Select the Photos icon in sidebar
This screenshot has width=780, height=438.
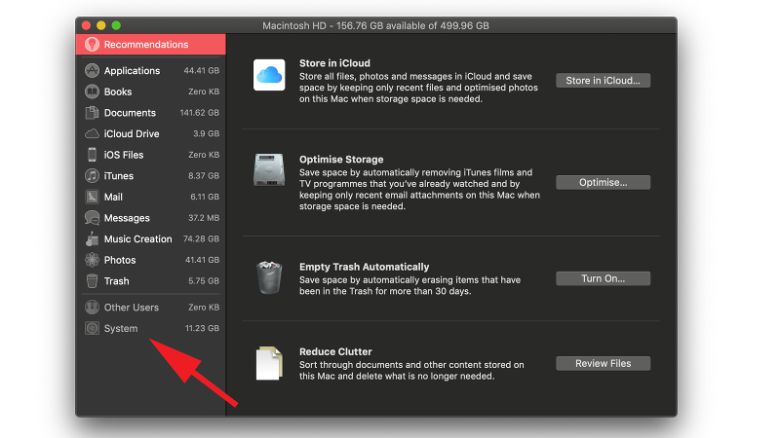[x=92, y=260]
